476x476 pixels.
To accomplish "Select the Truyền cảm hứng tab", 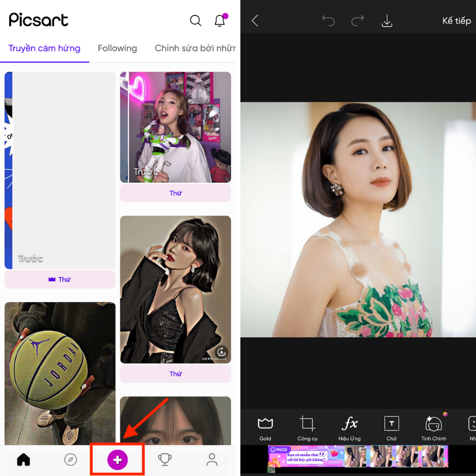I will [44, 48].
